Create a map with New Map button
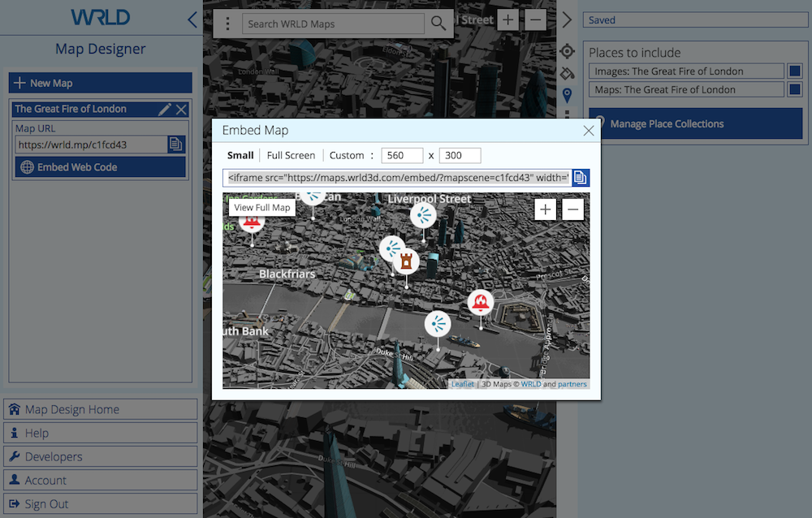 [101, 83]
